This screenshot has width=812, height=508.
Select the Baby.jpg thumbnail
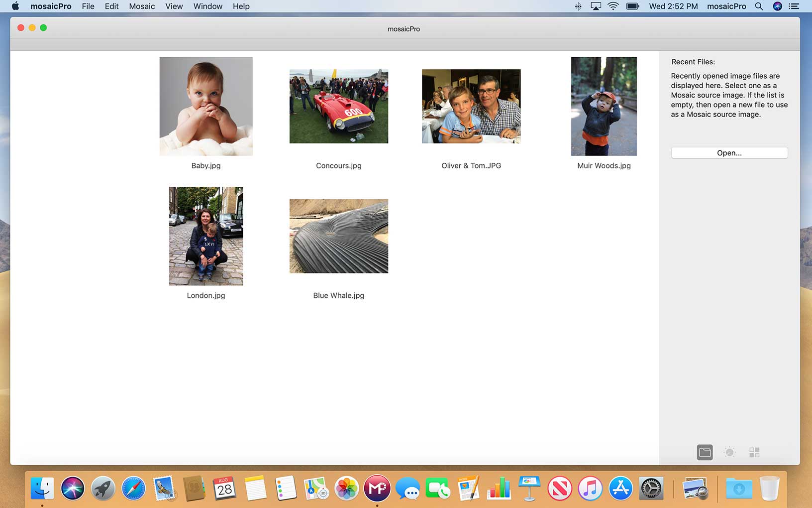point(205,106)
